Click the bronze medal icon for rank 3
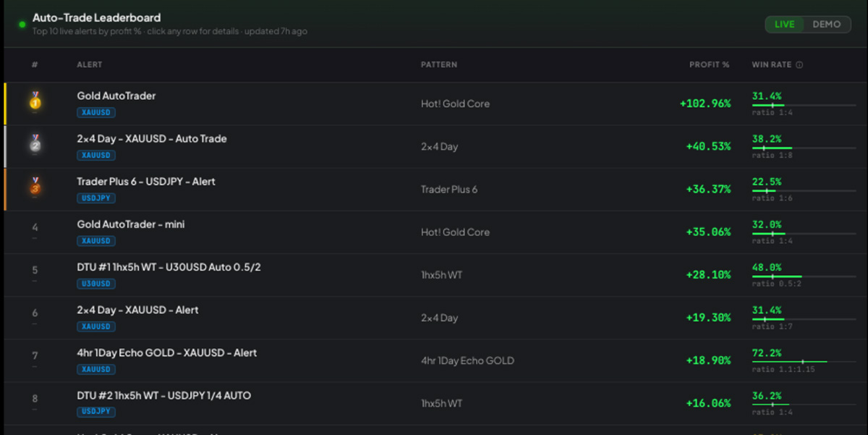 coord(35,187)
